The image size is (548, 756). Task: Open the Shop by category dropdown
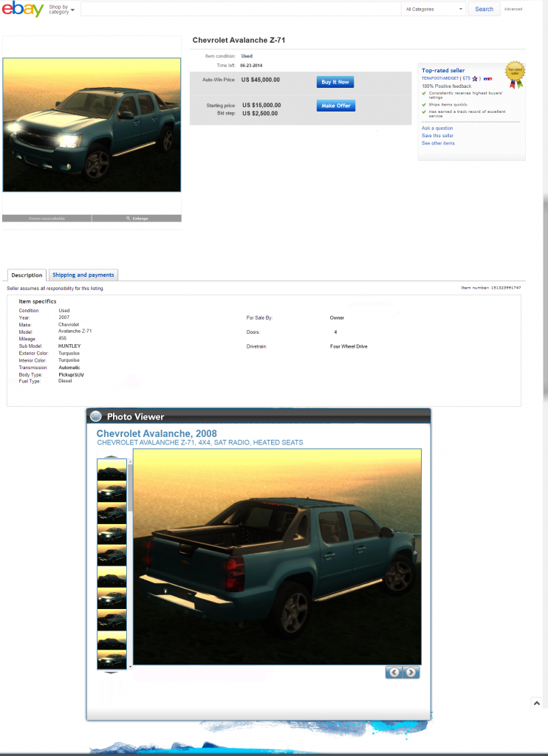[62, 10]
